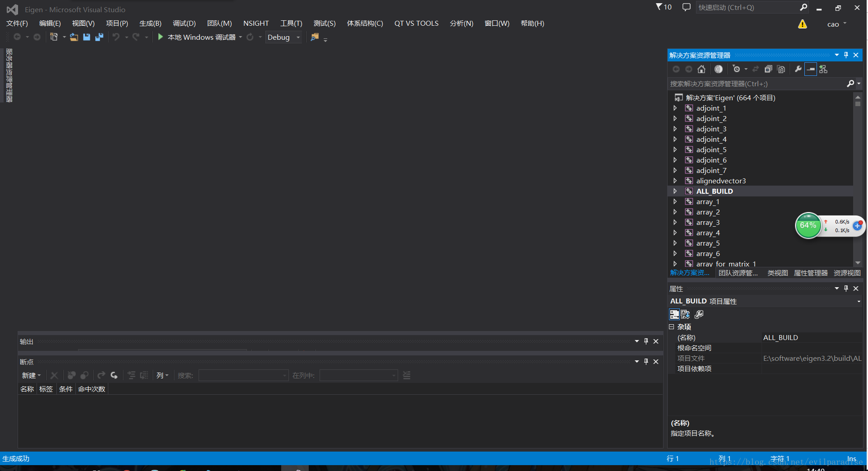
Task: Click the pending changes filter clock icon
Action: tap(737, 69)
